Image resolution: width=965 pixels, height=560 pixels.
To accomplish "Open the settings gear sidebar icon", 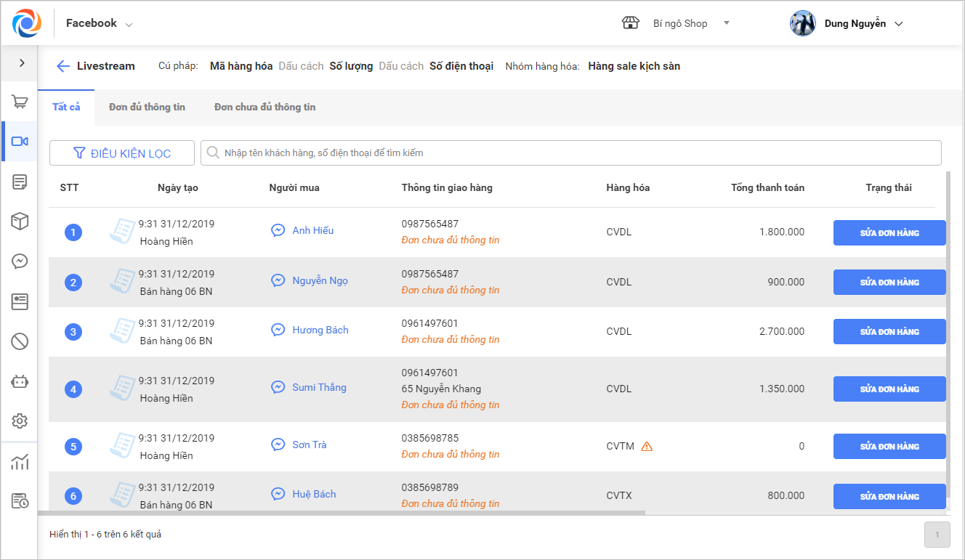I will tap(20, 421).
